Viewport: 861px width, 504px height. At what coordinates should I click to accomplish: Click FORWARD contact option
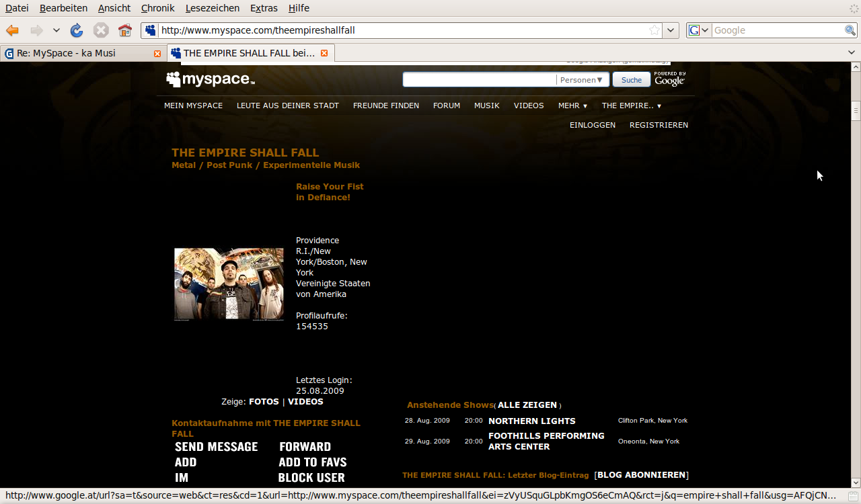pos(305,447)
